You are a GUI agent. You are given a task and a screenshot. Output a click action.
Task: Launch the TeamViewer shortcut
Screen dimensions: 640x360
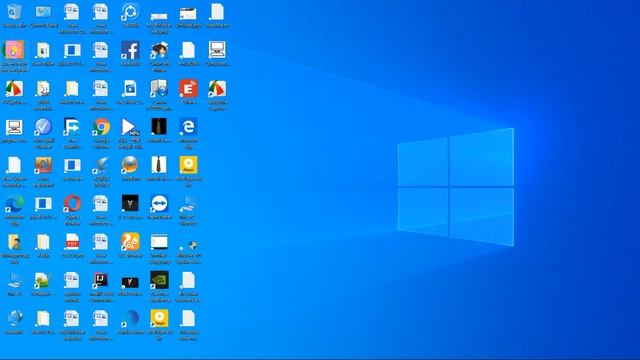(x=159, y=204)
